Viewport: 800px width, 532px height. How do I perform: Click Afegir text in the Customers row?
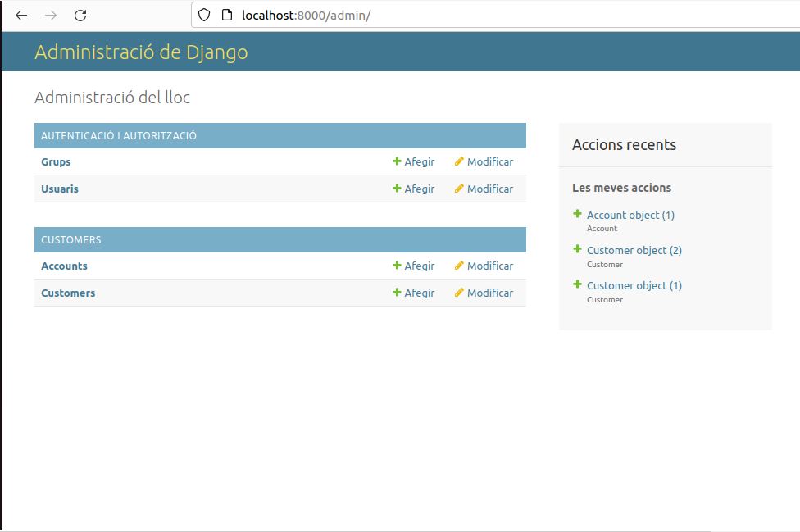[420, 293]
